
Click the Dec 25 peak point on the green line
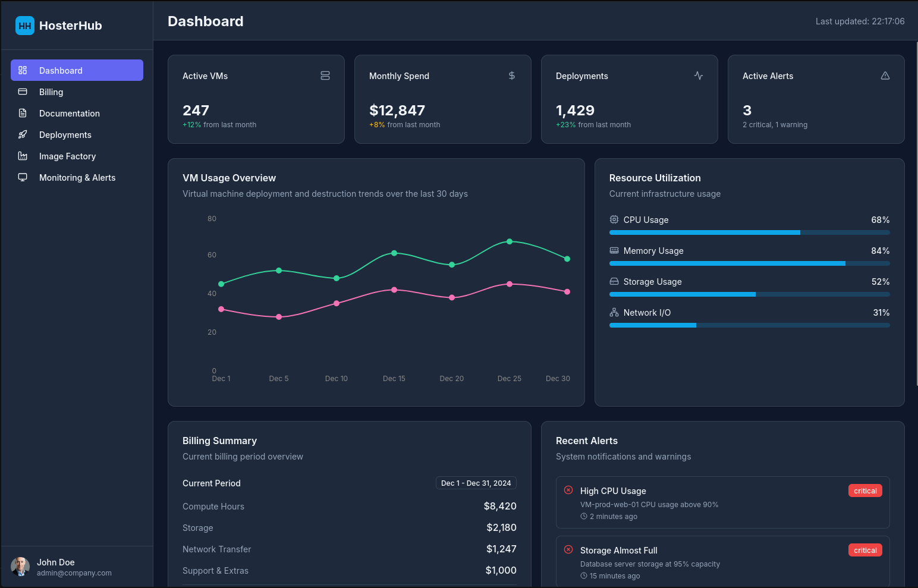pos(509,241)
